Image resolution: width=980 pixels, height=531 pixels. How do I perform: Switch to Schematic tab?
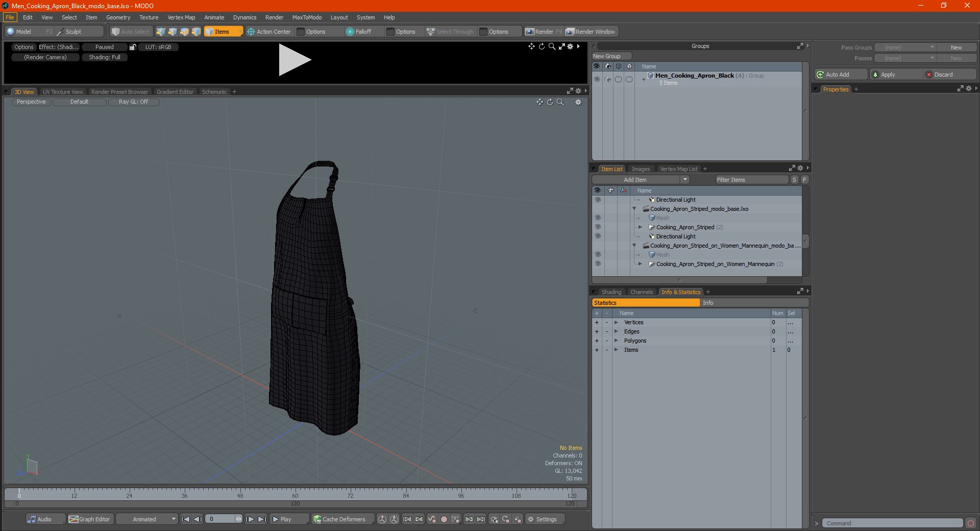[214, 92]
